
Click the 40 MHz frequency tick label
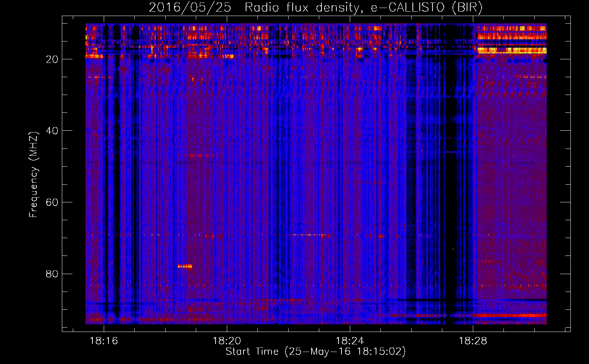[52, 131]
